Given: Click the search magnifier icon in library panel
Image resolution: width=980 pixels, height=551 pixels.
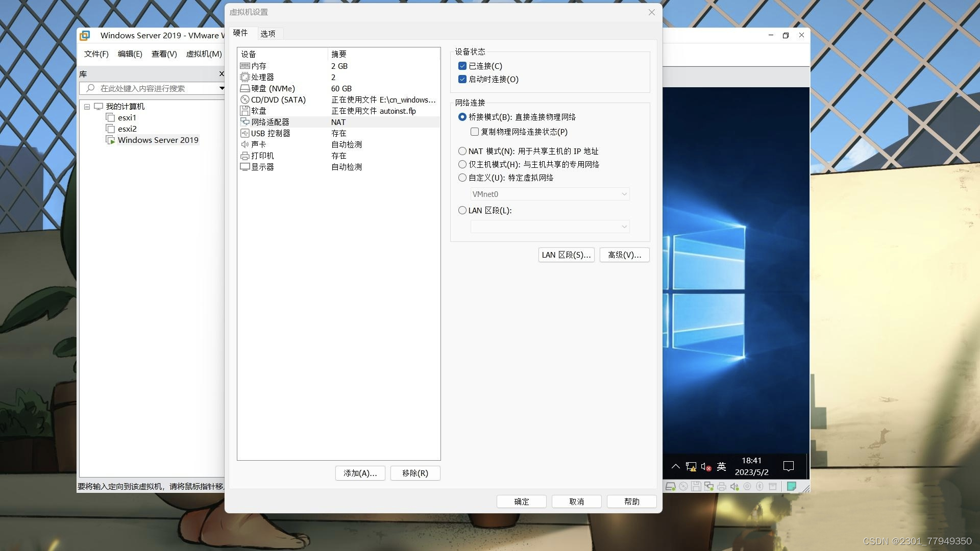Looking at the screenshot, I should click(90, 88).
